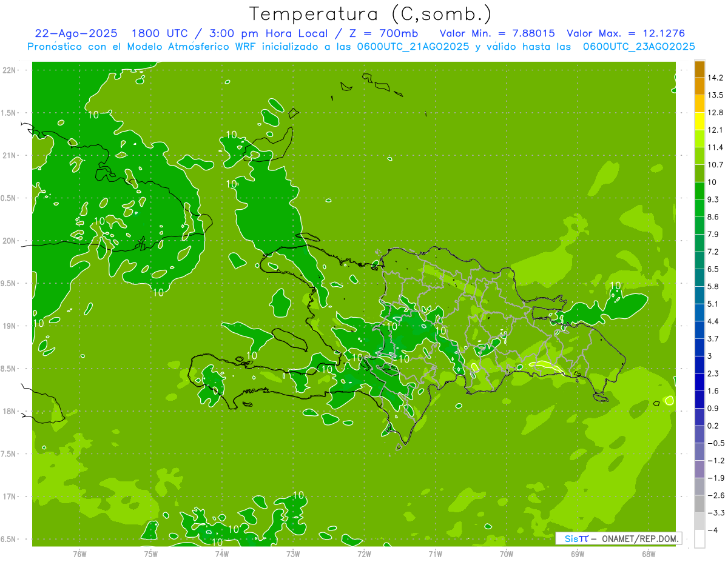Click "Valor Max. = 12.1276" text
Image resolution: width=728 pixels, height=562 pixels.
tap(626, 33)
